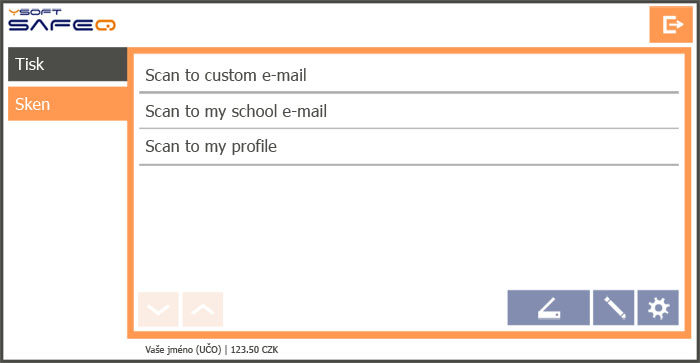Image resolution: width=700 pixels, height=363 pixels.
Task: Click the down chevron arrow button
Action: click(158, 309)
